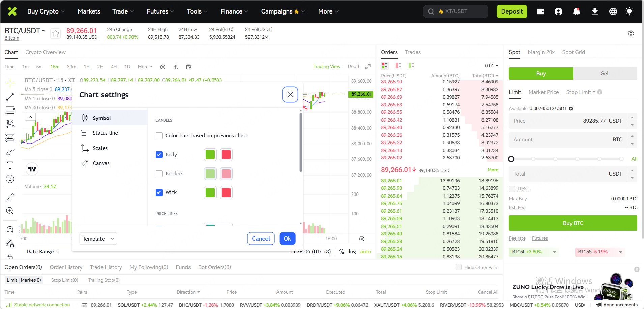Toggle light theme sun icon
This screenshot has width=644, height=309.
pyautogui.click(x=629, y=11)
